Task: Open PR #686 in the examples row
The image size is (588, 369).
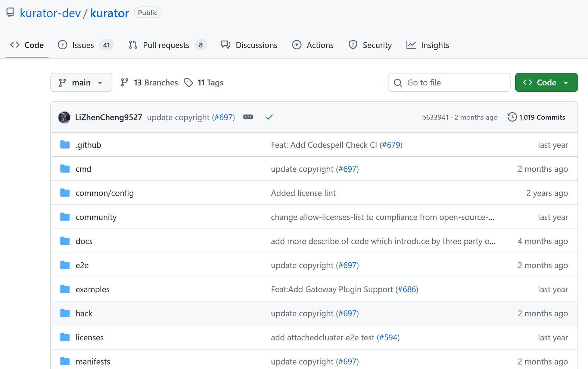Action: point(407,289)
